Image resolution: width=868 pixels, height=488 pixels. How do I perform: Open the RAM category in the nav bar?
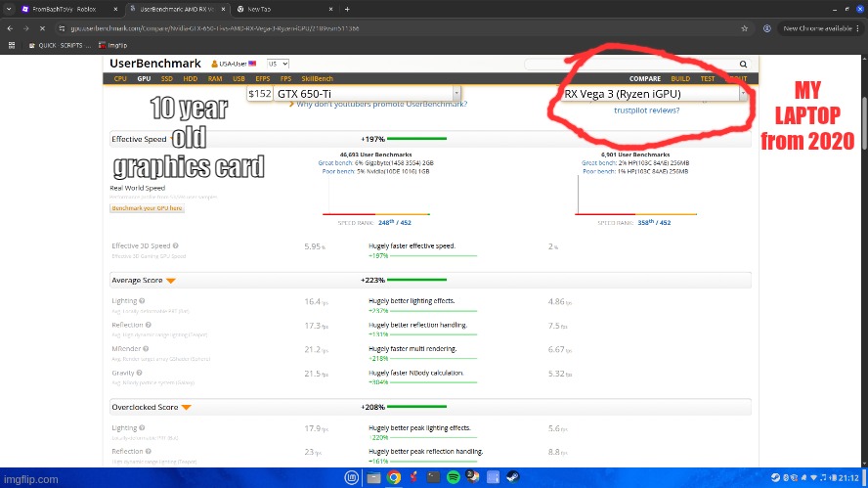(215, 78)
